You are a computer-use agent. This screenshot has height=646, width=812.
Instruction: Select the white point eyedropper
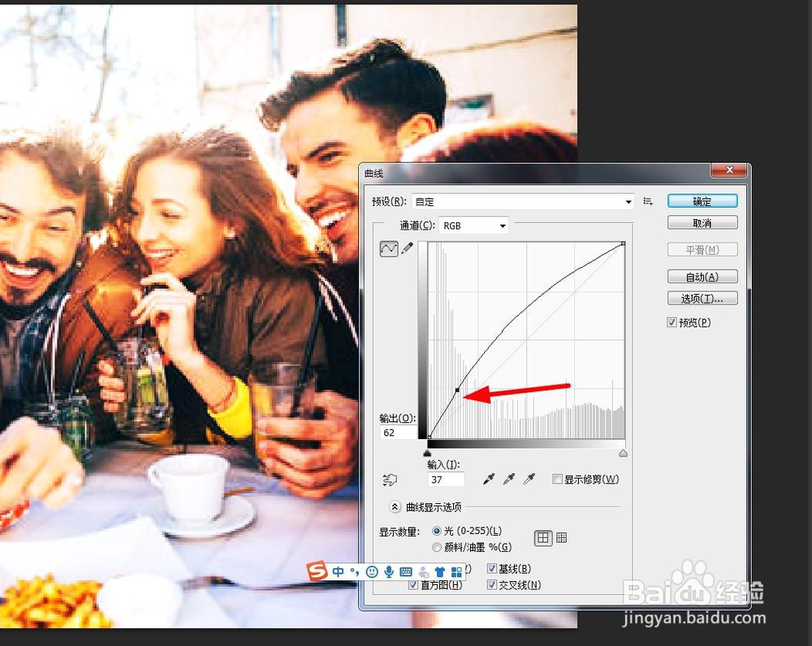tap(528, 480)
